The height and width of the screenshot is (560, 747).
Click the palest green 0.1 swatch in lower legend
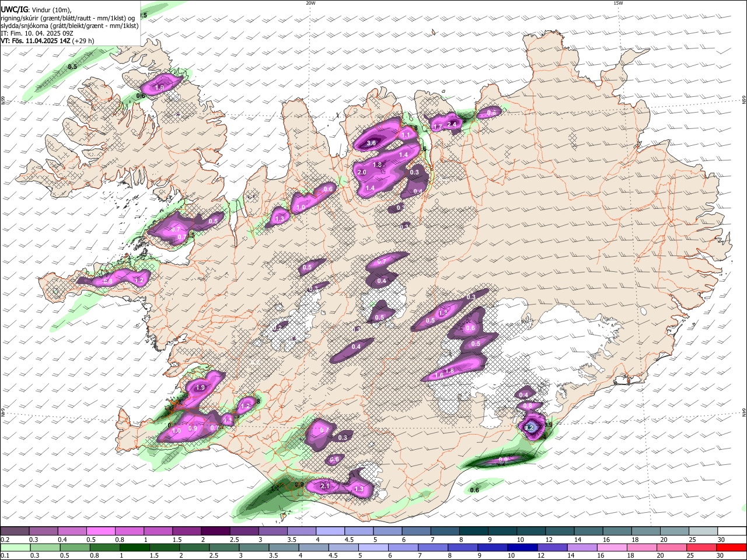pos(15,547)
